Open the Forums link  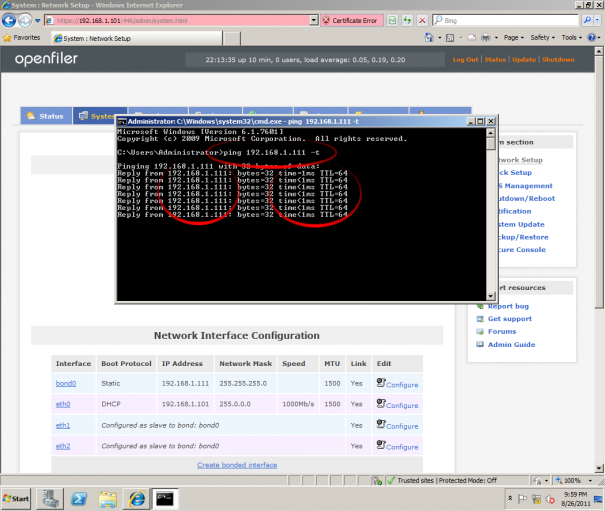(502, 332)
